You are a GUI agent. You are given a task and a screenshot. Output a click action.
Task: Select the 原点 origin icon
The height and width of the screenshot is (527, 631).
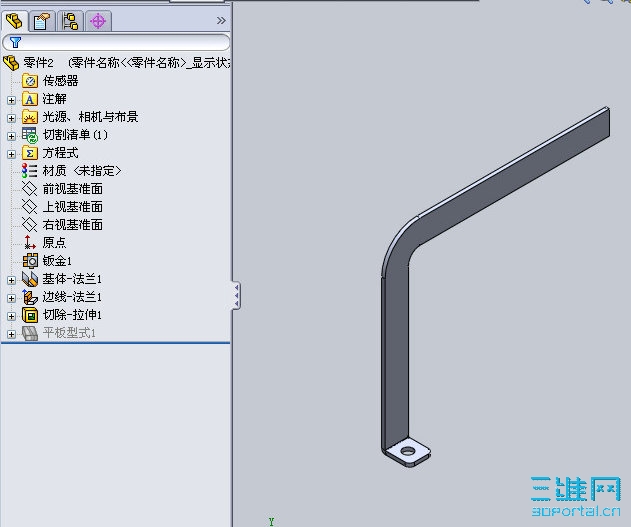point(30,243)
